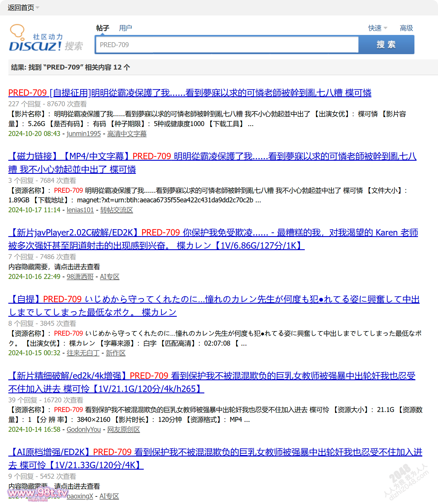Open the 高级 advanced search link
The width and height of the screenshot is (438, 504).
[406, 28]
